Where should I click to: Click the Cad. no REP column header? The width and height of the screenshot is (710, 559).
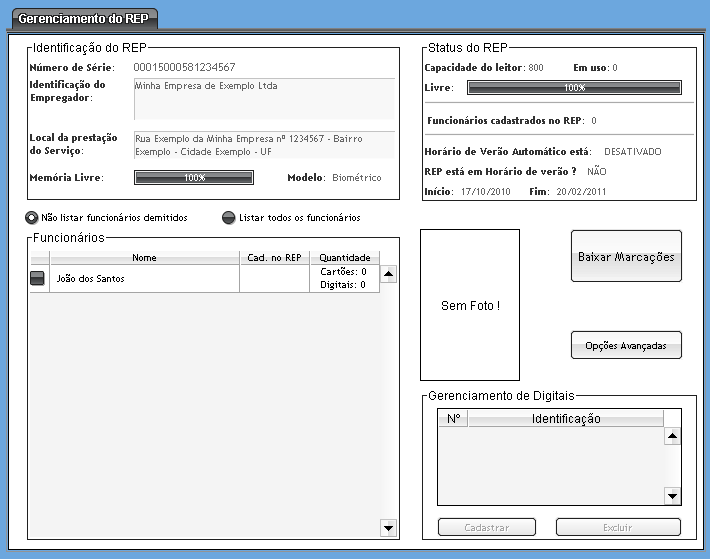coord(275,258)
